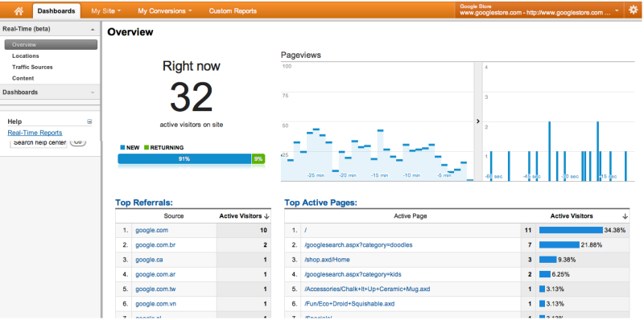The height and width of the screenshot is (320, 644).
Task: Switch to the Custom Reports tab
Action: click(x=233, y=11)
